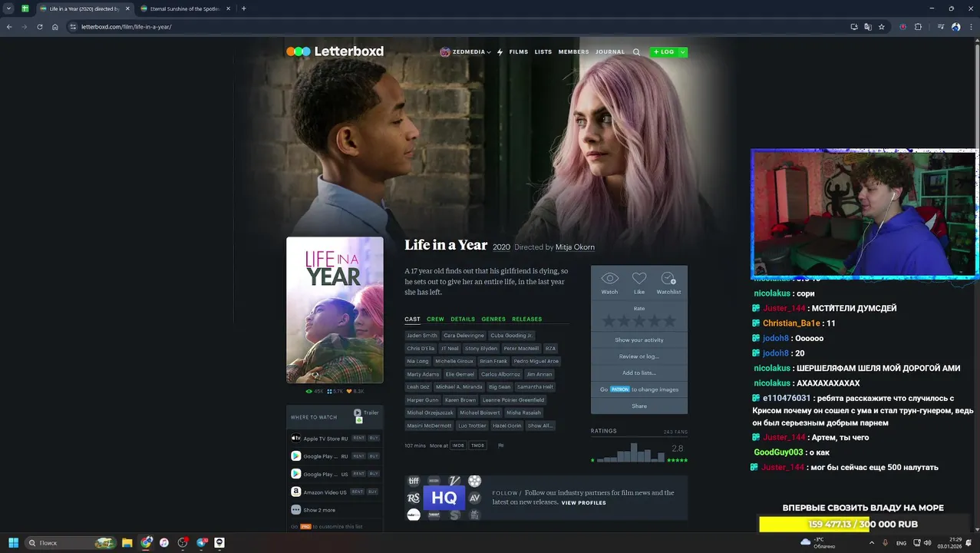980x553 pixels.
Task: Click the Life in a Year poster
Action: [x=335, y=310]
